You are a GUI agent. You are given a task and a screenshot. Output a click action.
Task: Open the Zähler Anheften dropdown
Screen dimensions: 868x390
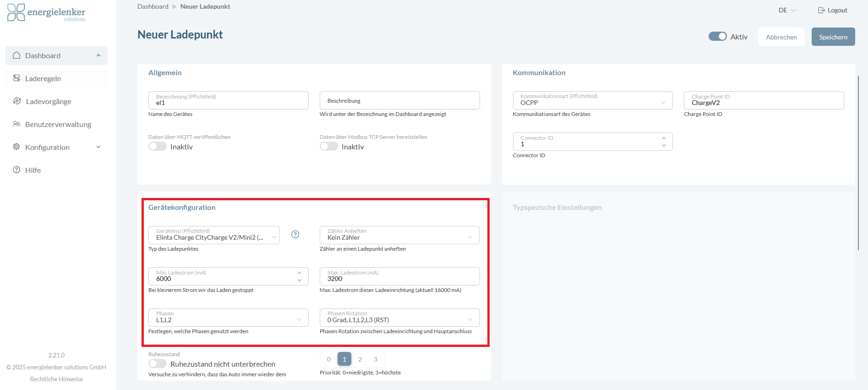coord(399,235)
